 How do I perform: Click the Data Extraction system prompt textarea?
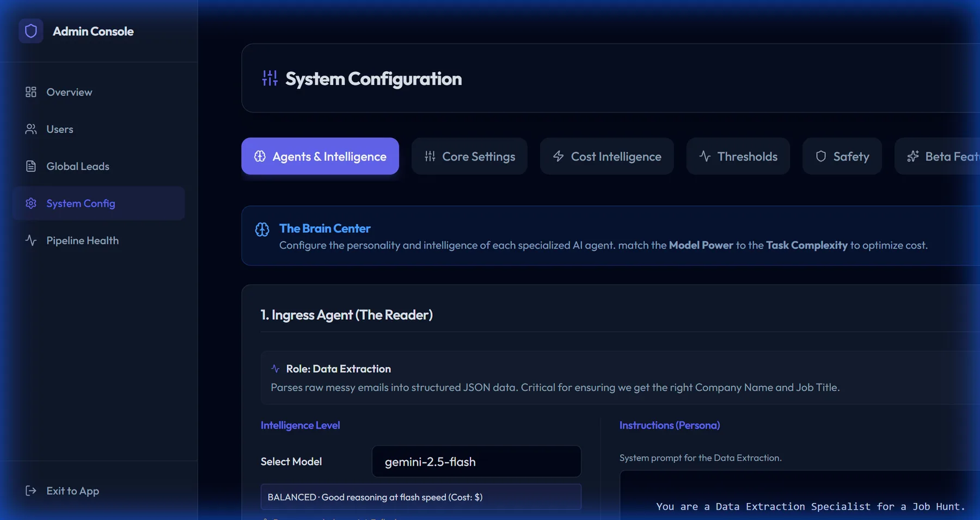(799, 496)
